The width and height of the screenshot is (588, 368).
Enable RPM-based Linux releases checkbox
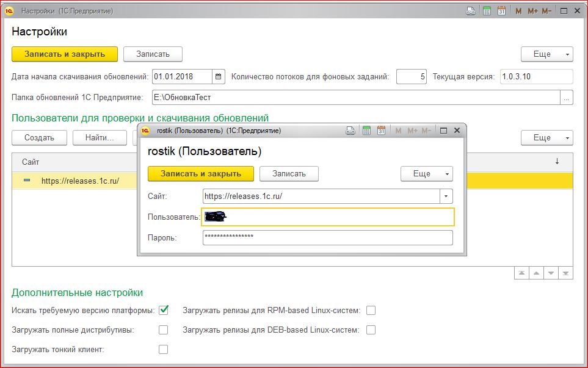tap(371, 310)
